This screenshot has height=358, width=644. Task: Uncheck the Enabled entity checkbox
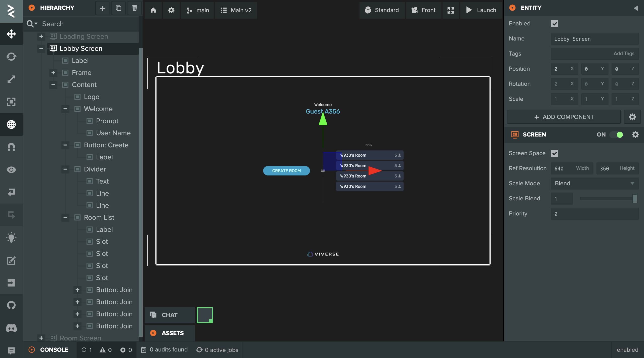pyautogui.click(x=554, y=24)
